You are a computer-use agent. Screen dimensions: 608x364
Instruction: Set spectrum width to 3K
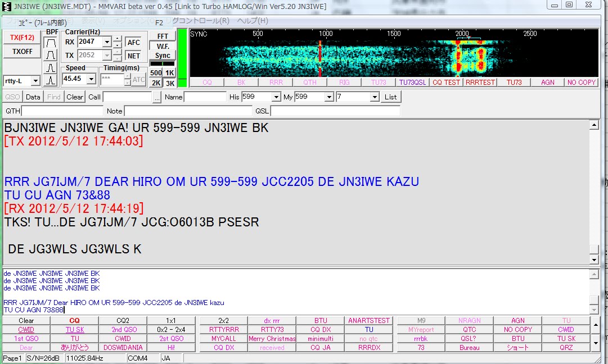[x=169, y=83]
